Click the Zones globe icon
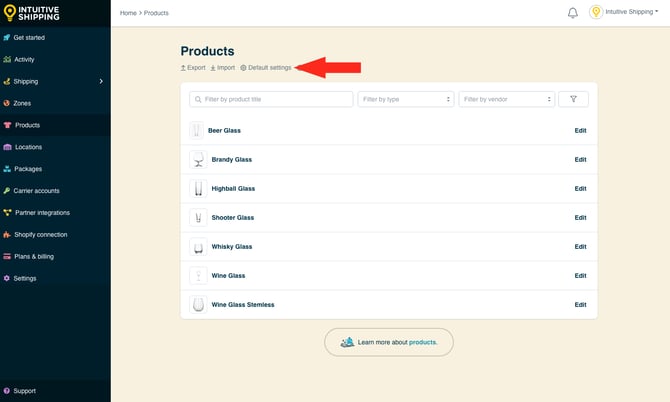The image size is (670, 402). 6,103
